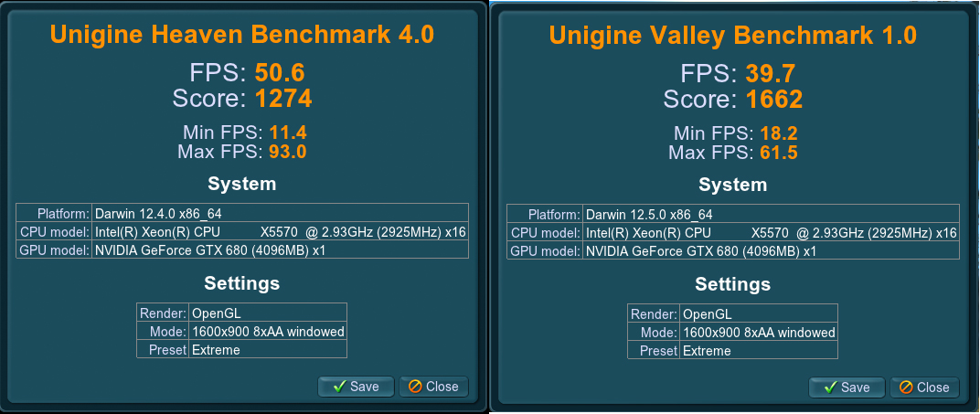Click OpenGL render value in Valley window
The image size is (980, 414).
coord(758,313)
